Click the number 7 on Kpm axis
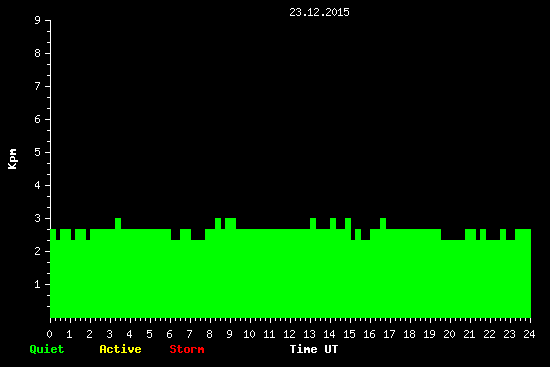The width and height of the screenshot is (550, 367). [x=38, y=86]
